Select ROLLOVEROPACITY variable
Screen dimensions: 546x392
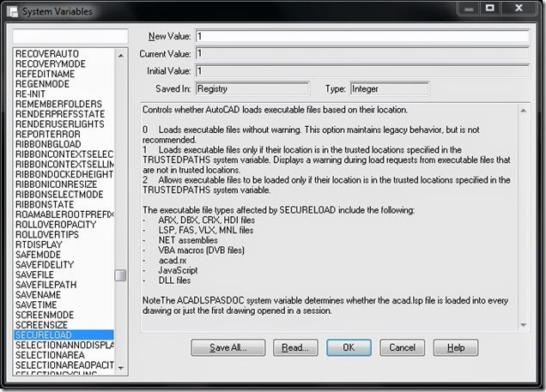click(x=64, y=225)
